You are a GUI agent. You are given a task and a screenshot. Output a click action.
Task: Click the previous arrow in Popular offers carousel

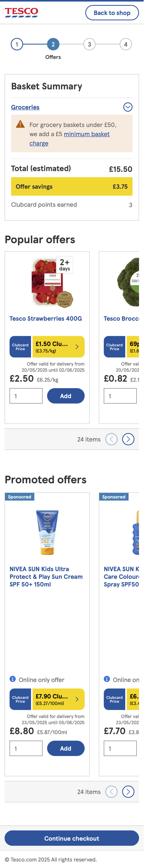point(111,439)
